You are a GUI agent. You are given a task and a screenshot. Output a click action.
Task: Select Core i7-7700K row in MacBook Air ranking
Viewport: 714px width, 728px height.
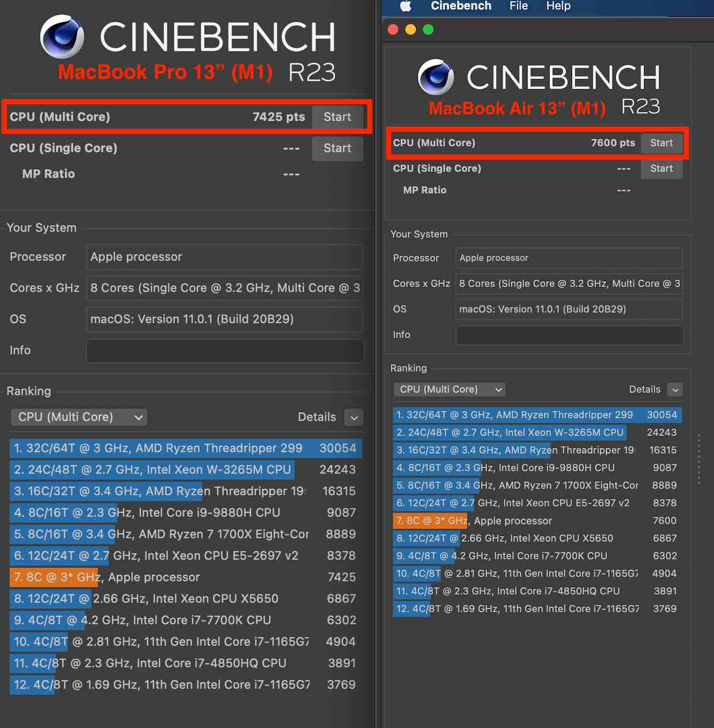click(x=538, y=556)
